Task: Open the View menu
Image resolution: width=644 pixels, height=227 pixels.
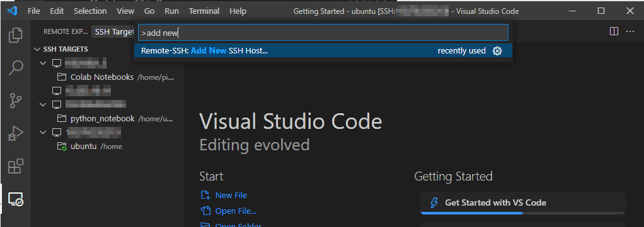Action: (125, 11)
